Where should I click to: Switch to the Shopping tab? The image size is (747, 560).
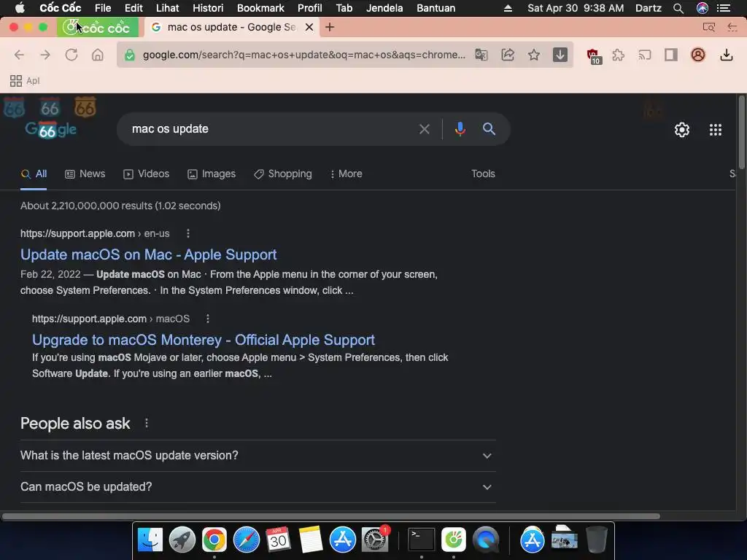point(283,174)
